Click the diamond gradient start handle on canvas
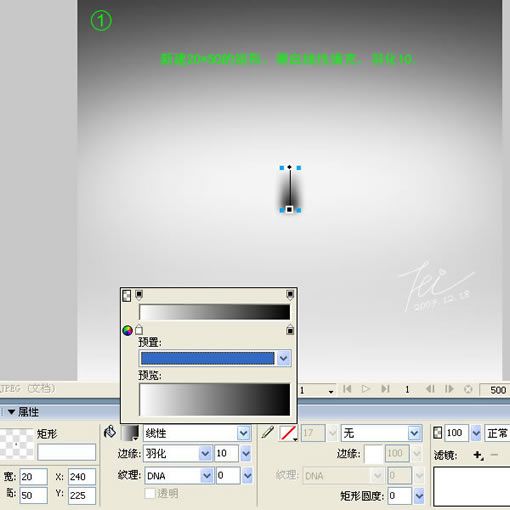 coord(290,167)
